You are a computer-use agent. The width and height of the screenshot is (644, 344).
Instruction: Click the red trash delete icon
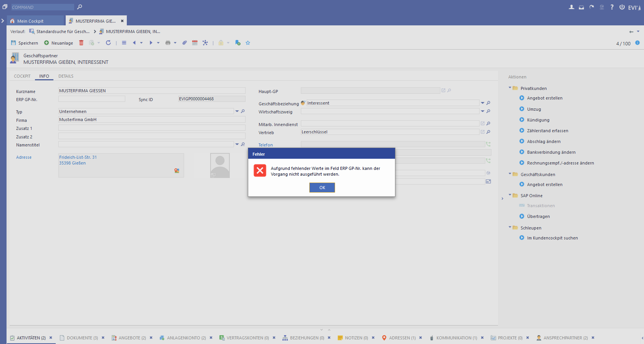[81, 43]
